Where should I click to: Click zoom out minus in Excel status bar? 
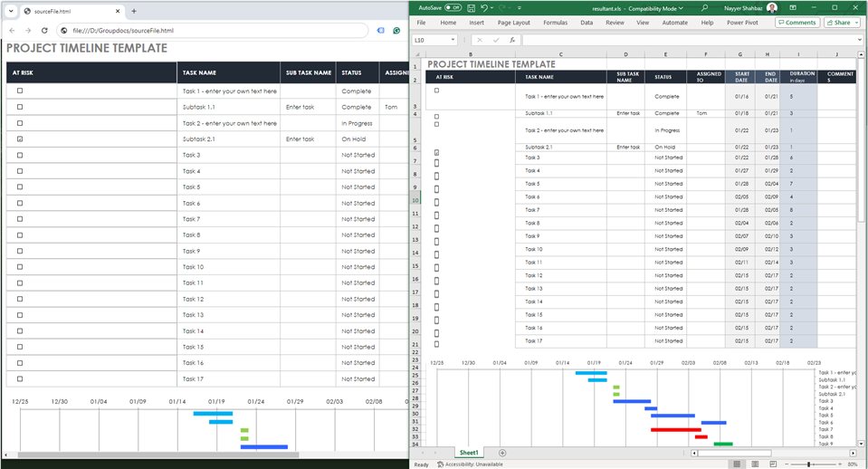pos(787,464)
